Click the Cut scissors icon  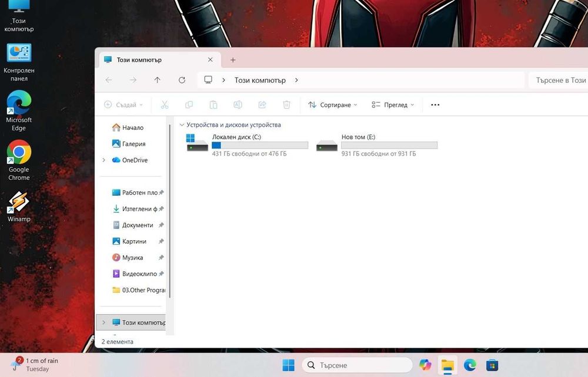(165, 105)
